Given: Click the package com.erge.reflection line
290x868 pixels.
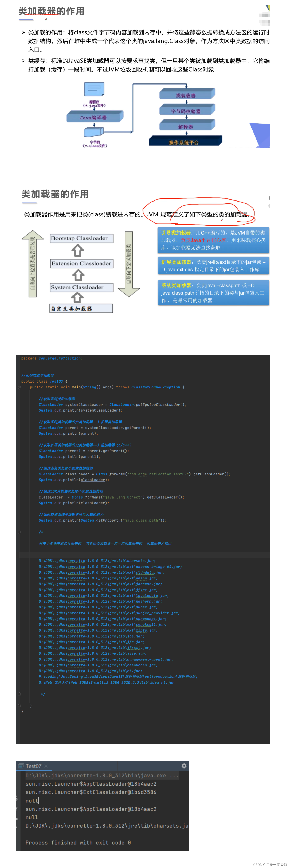Looking at the screenshot, I should click(52, 358).
